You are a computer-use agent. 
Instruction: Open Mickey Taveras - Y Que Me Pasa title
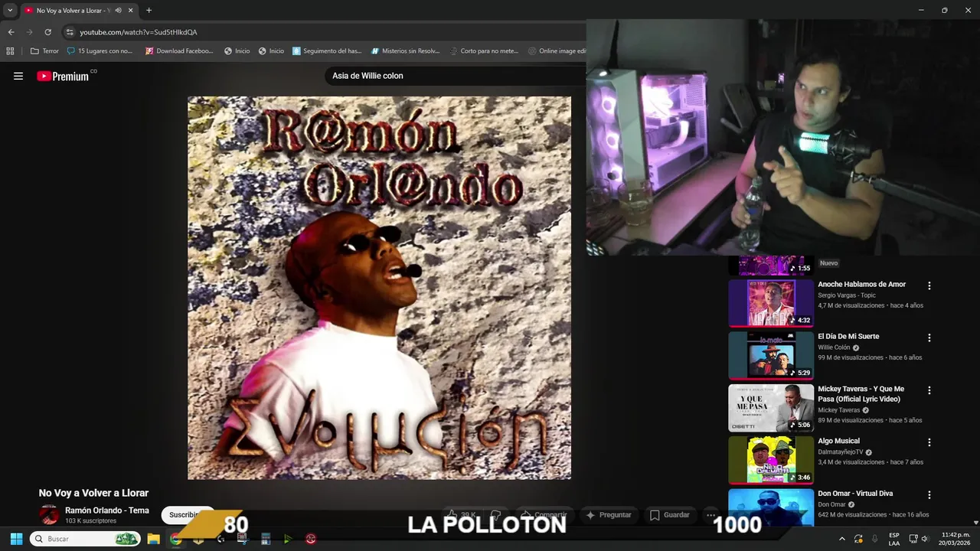[861, 393]
